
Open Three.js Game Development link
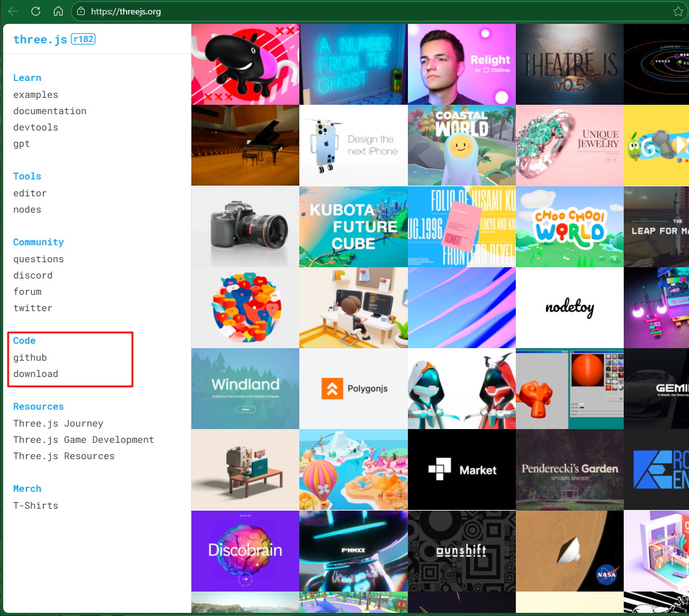pos(83,440)
